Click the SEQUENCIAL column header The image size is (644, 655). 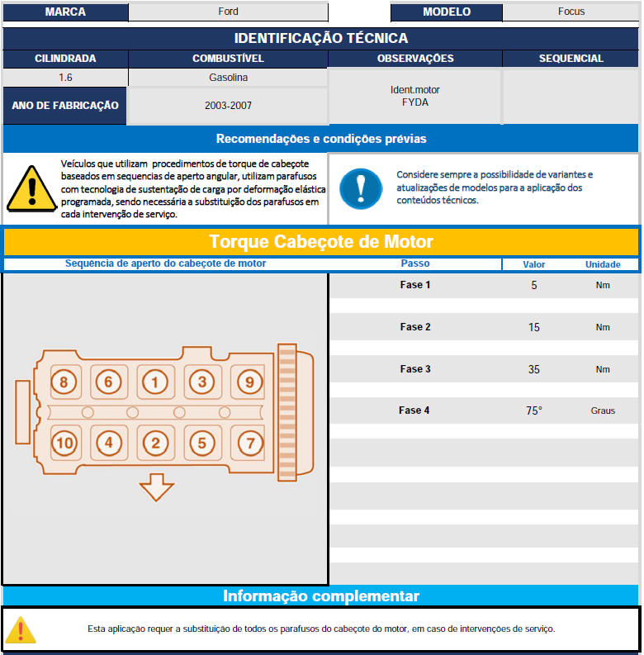(x=571, y=59)
